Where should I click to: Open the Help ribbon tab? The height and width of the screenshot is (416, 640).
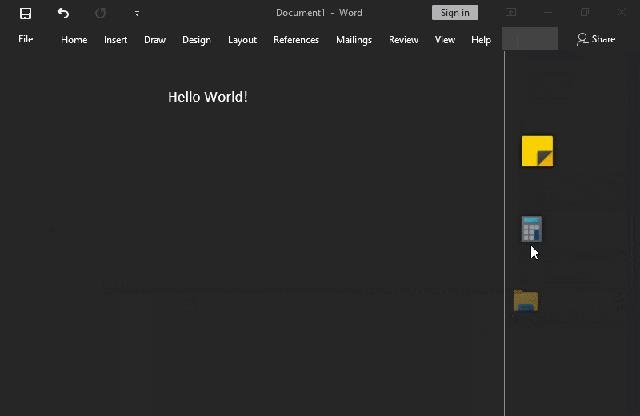[481, 40]
